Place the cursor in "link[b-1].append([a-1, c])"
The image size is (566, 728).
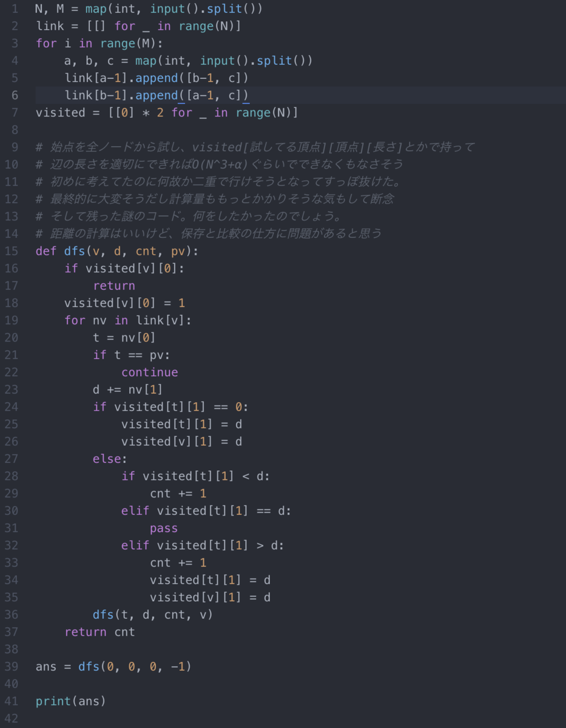coord(157,95)
